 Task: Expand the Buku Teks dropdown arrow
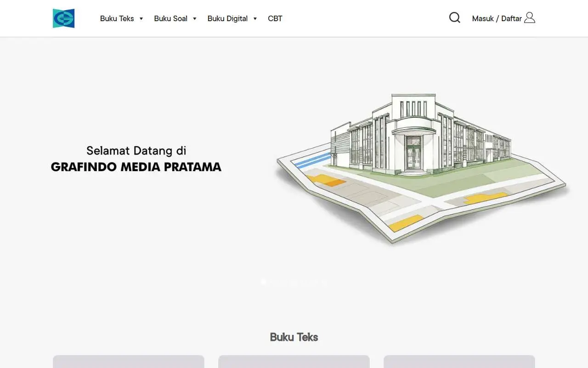[x=141, y=19]
